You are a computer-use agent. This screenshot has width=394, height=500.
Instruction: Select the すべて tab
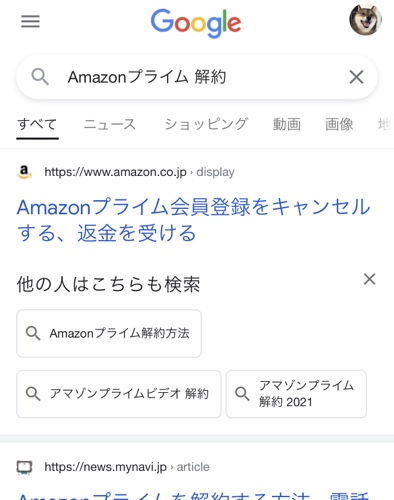[37, 125]
